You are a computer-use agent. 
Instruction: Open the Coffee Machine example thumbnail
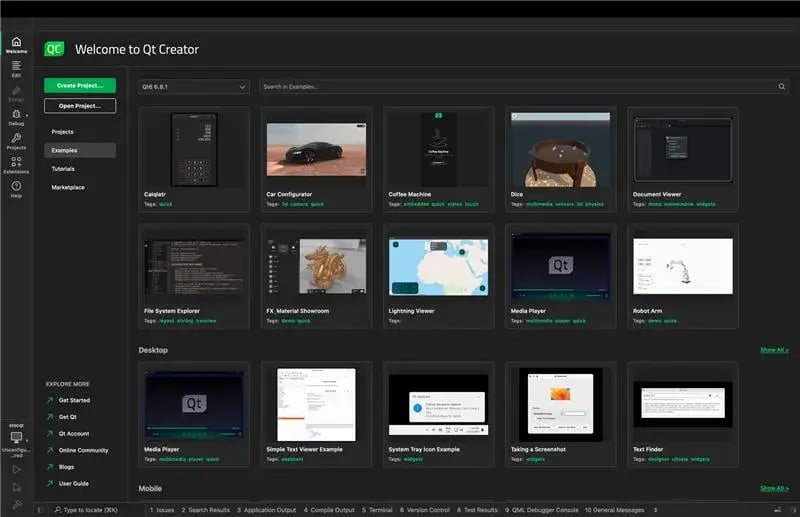pyautogui.click(x=439, y=148)
